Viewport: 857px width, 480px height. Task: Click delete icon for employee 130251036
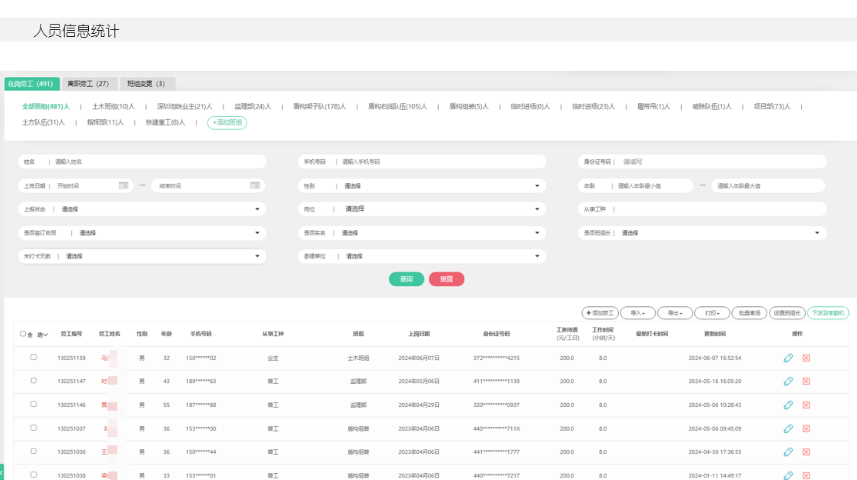806,451
